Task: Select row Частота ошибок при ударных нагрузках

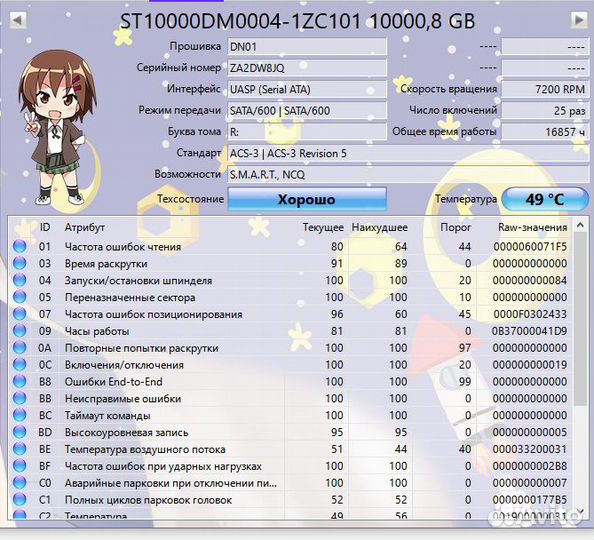Action: click(x=290, y=466)
